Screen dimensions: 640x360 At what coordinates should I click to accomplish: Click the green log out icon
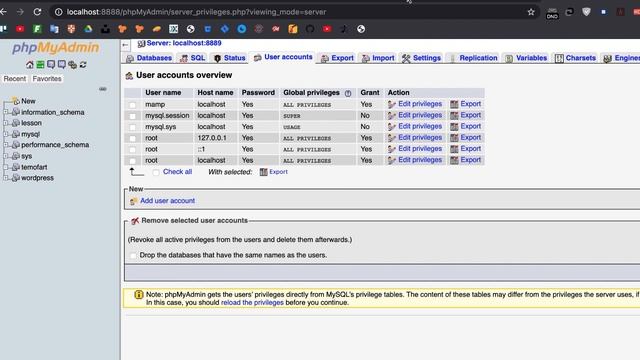click(40, 64)
